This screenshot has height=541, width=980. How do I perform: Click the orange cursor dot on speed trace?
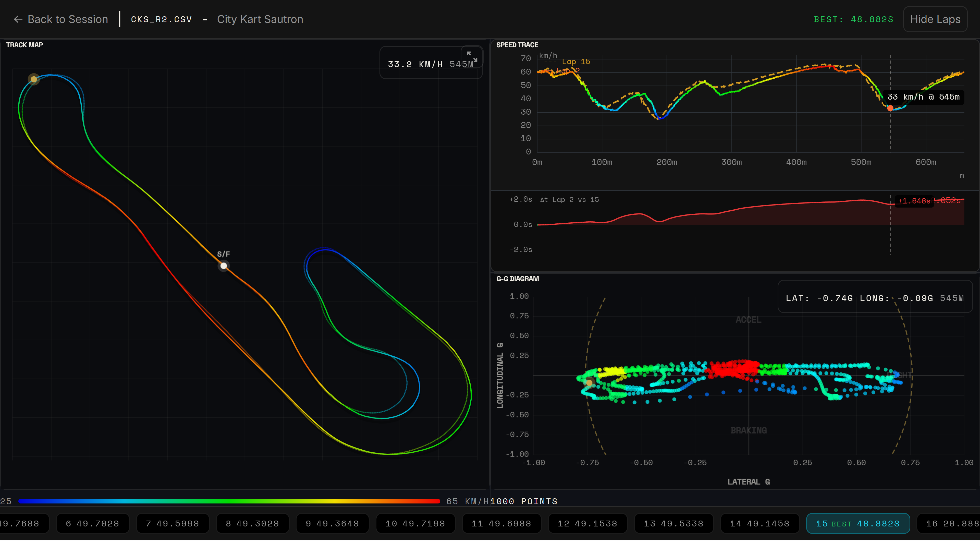click(x=890, y=109)
